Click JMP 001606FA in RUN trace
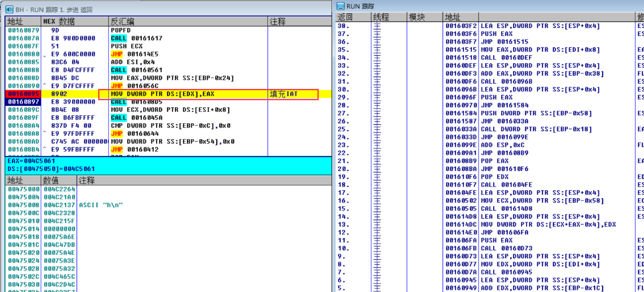Screen dimensions: 644x292 tap(504, 232)
